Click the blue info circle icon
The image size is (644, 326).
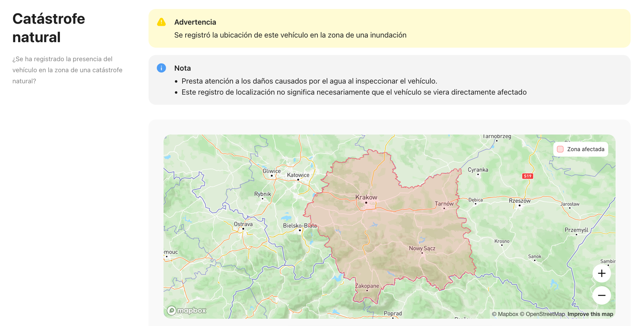click(161, 68)
